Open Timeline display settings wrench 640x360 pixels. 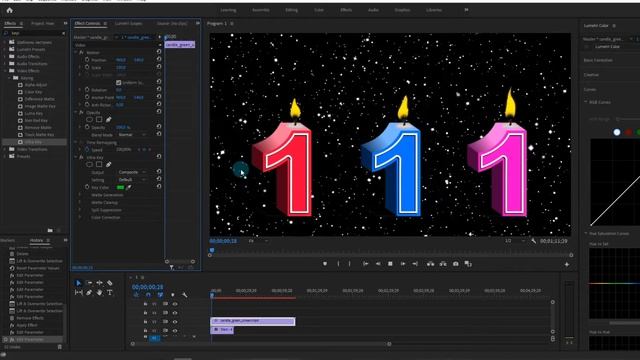[184, 295]
